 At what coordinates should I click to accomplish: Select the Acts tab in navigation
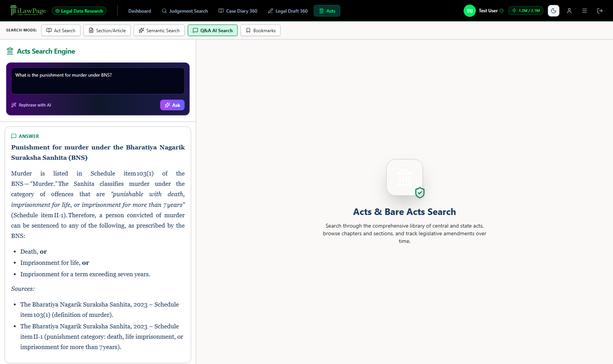(x=327, y=11)
